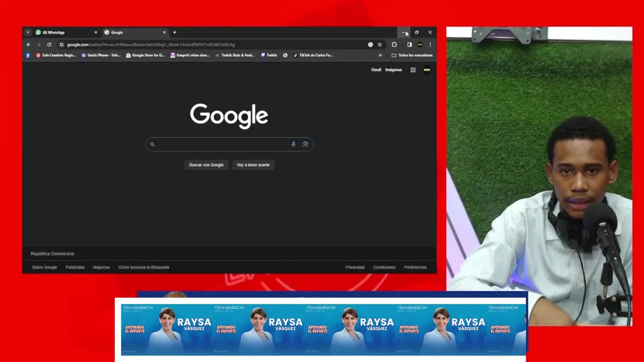Search by image with Lens icon
Viewport: 644px width, 362px height.
[x=305, y=144]
